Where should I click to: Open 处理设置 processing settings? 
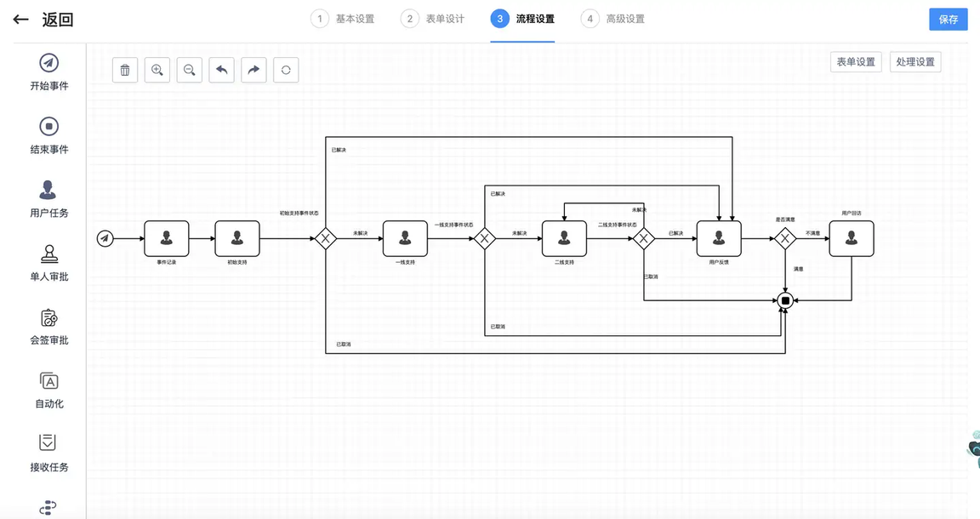(915, 62)
